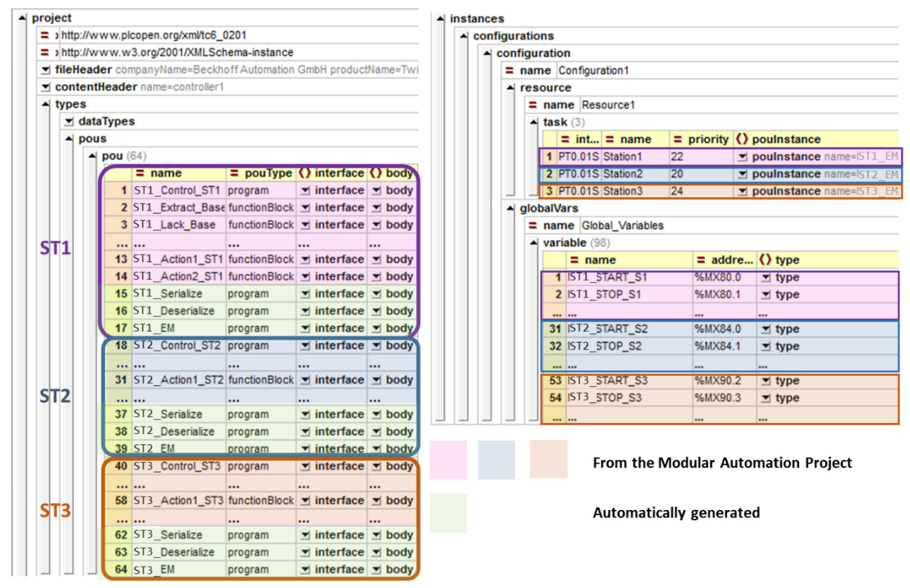This screenshot has height=588, width=910.
Task: Click the attribute icon next to Configuration1 name
Action: (509, 71)
